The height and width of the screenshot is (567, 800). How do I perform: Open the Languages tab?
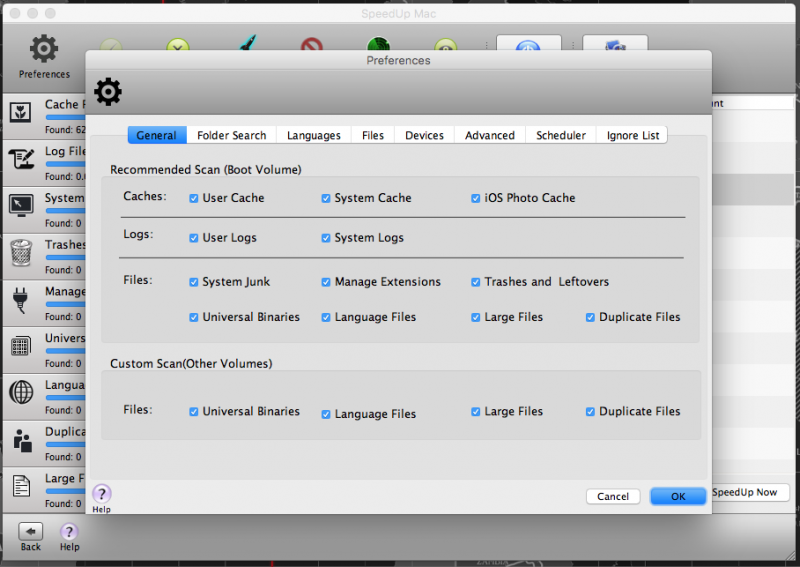pos(313,135)
